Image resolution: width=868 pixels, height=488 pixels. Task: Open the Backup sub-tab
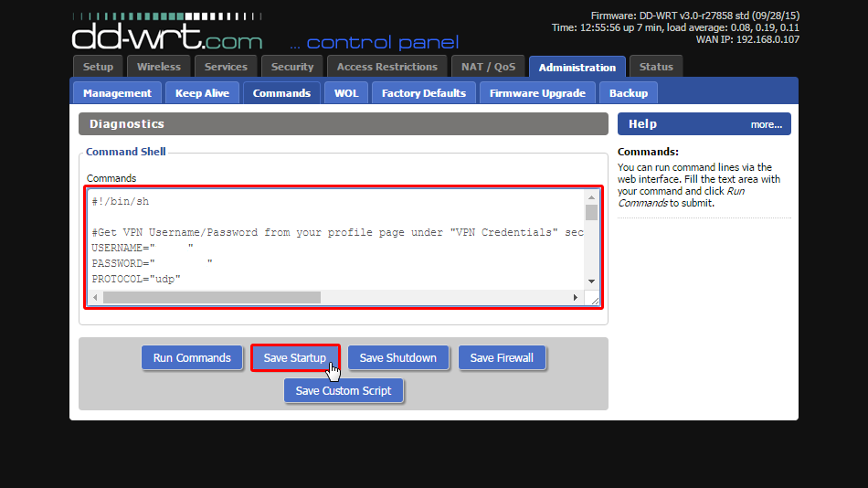[629, 93]
